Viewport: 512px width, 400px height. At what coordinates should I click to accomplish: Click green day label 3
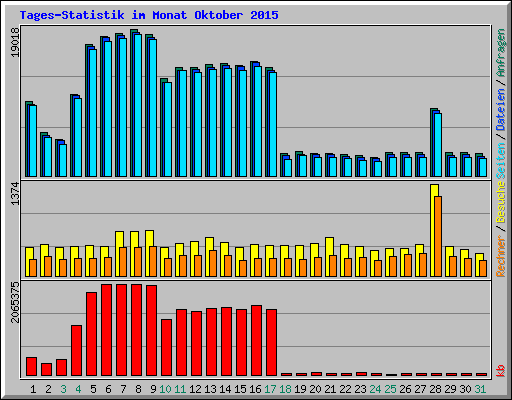(63, 389)
